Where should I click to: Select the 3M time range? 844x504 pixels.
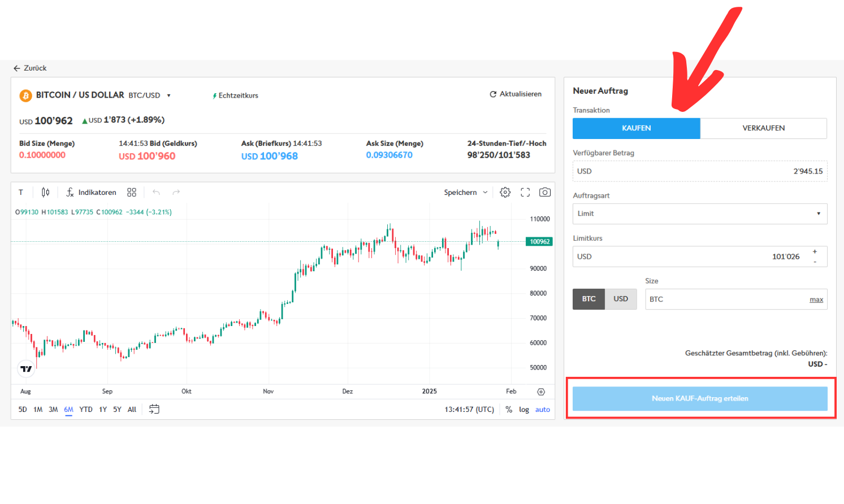53,410
